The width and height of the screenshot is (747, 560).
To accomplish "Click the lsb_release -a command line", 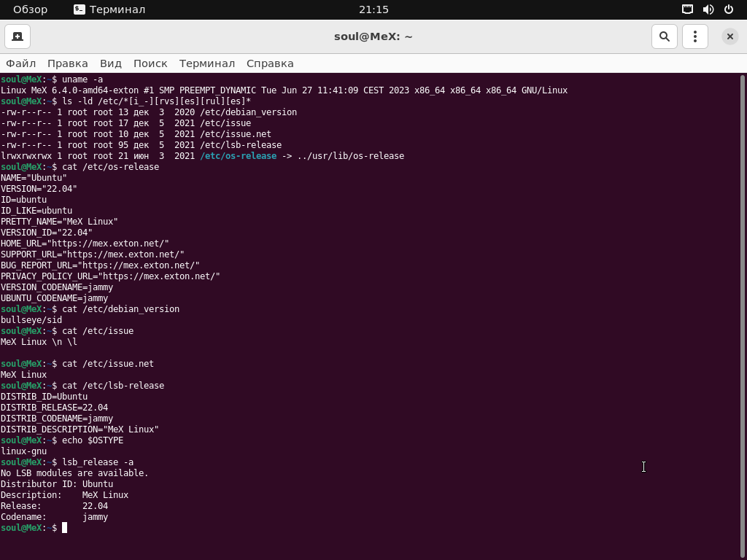I will tap(67, 463).
